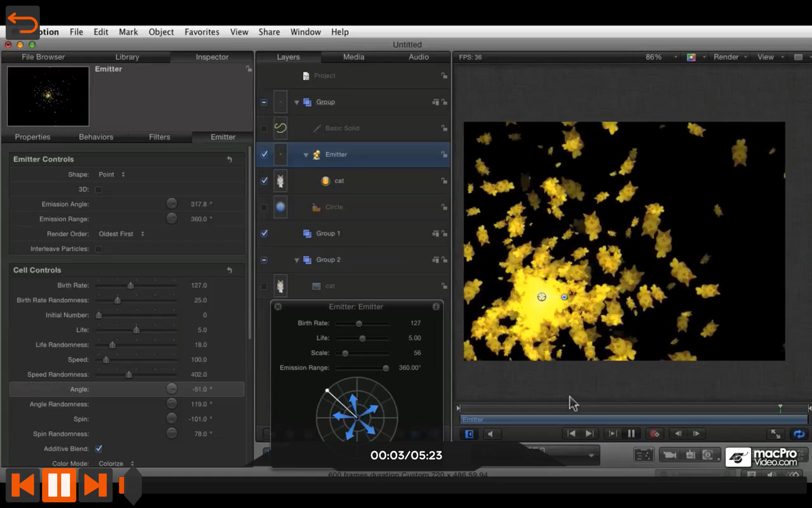Open the 86% zoom level dropdown
The height and width of the screenshot is (508, 812).
pyautogui.click(x=661, y=57)
